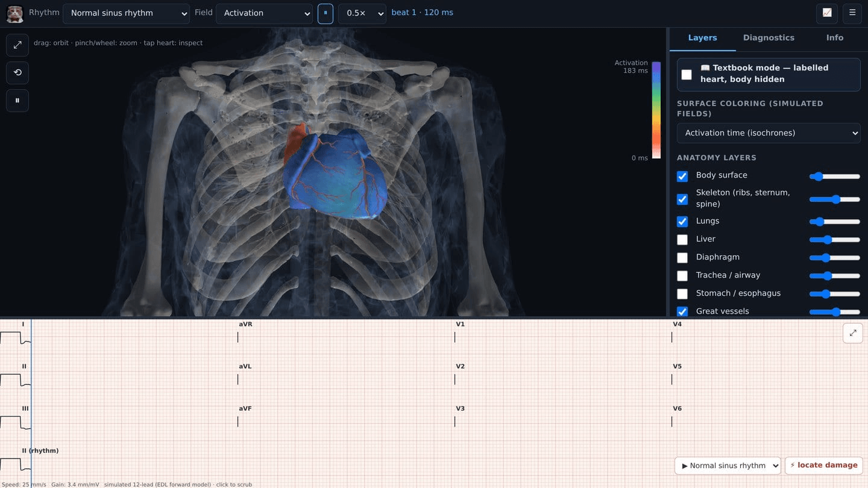Pause the heart animation in viewport
The width and height of the screenshot is (868, 488).
(x=17, y=100)
